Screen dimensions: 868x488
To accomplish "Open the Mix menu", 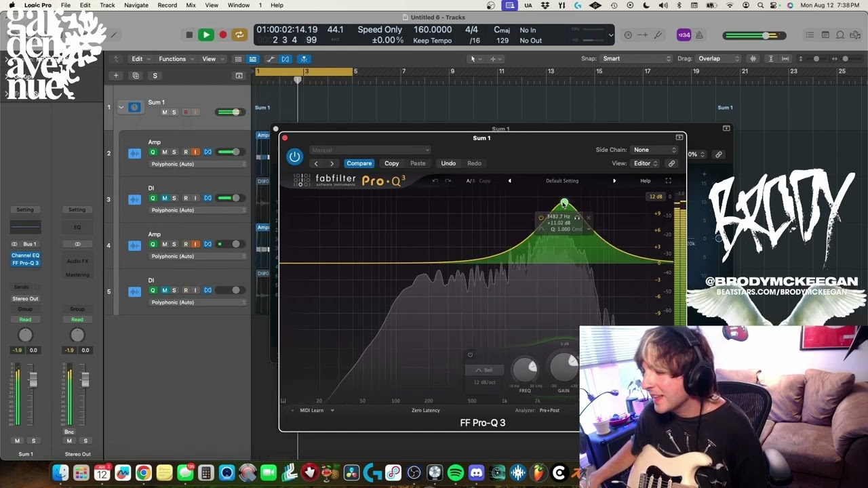I will click(191, 5).
